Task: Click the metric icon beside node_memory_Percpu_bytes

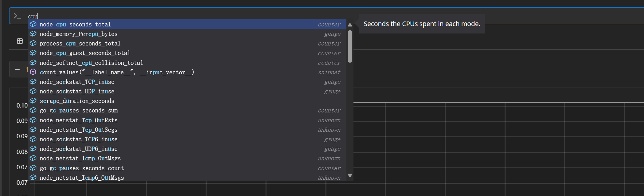Action: (x=33, y=34)
